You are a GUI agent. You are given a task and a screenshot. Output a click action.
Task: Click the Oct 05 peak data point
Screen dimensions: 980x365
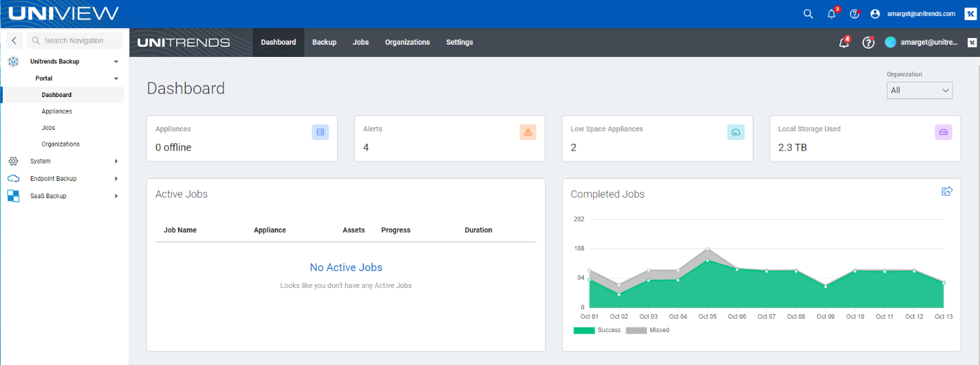pos(707,249)
